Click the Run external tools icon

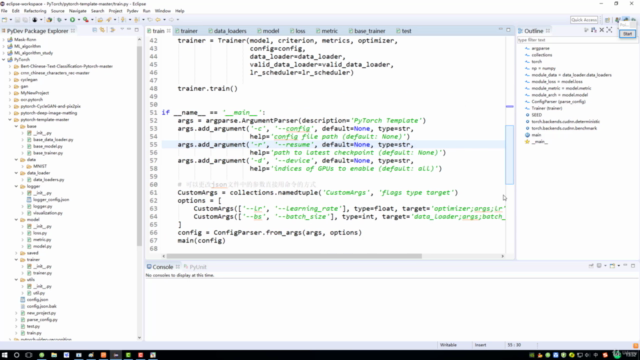(x=86, y=20)
